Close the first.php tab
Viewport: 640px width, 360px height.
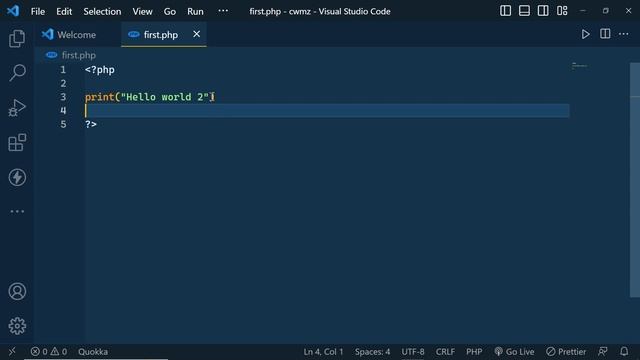[x=196, y=34]
